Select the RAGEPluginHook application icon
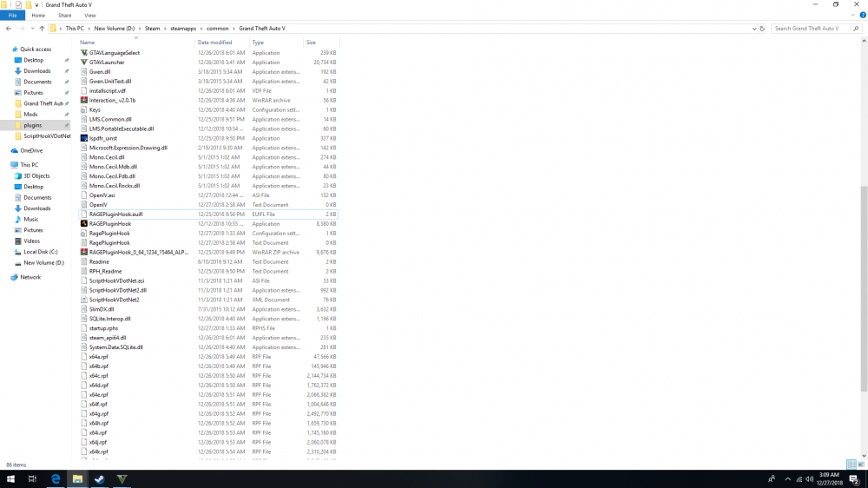868x488 pixels. coord(83,224)
